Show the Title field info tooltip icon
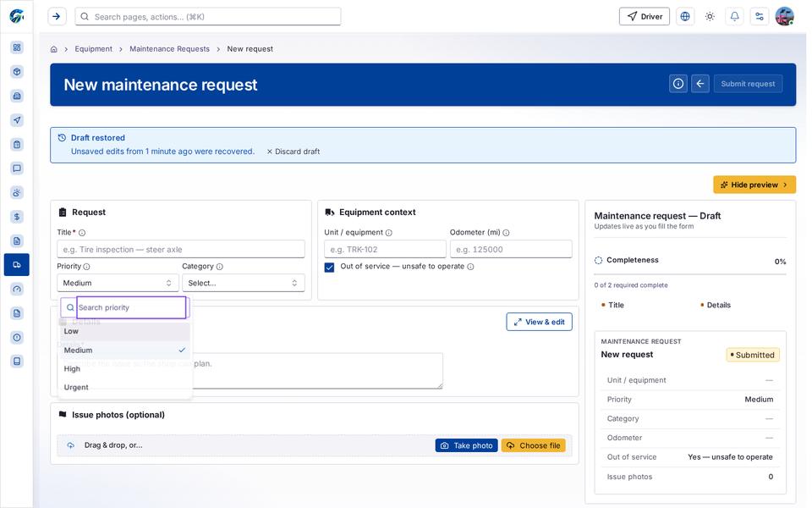812x508 pixels. (x=82, y=233)
